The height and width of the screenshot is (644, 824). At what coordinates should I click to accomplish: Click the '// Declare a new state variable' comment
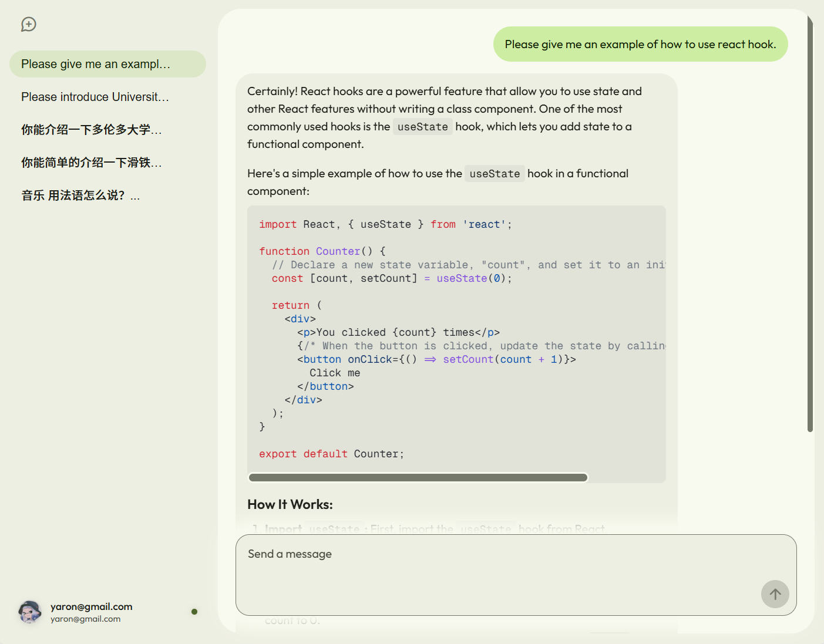tap(469, 265)
